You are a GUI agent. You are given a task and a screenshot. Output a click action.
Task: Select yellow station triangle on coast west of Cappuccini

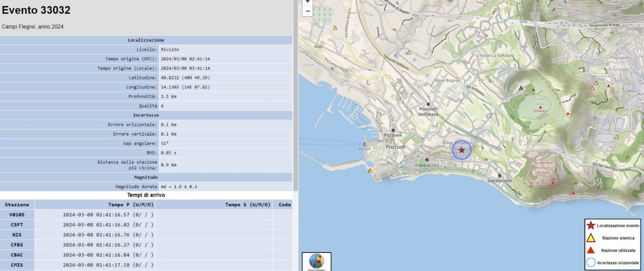(370, 171)
